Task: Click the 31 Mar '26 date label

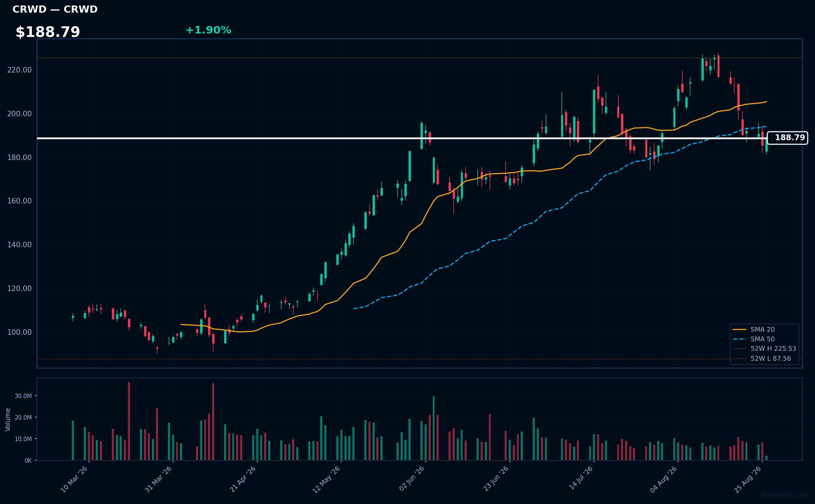Action: pyautogui.click(x=158, y=479)
